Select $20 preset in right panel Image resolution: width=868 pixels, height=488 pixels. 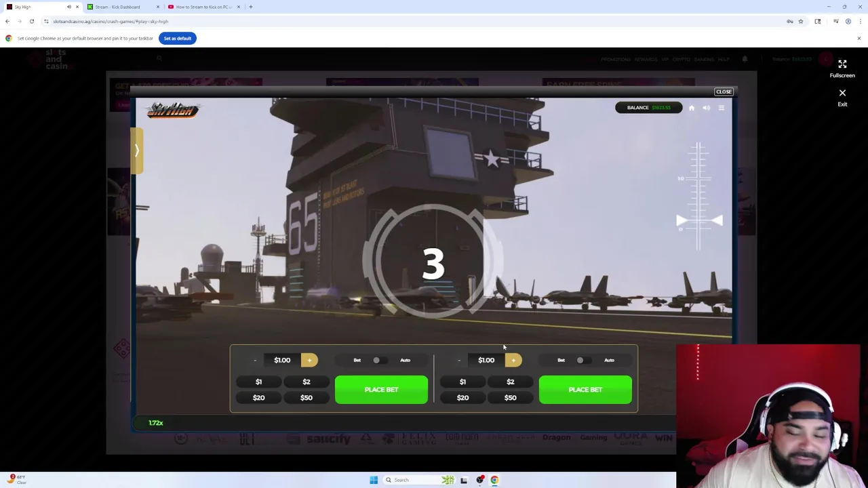[462, 398]
